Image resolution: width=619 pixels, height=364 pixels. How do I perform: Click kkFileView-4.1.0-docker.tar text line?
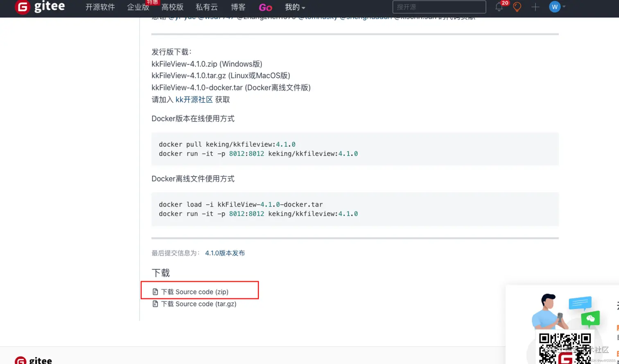pyautogui.click(x=231, y=88)
